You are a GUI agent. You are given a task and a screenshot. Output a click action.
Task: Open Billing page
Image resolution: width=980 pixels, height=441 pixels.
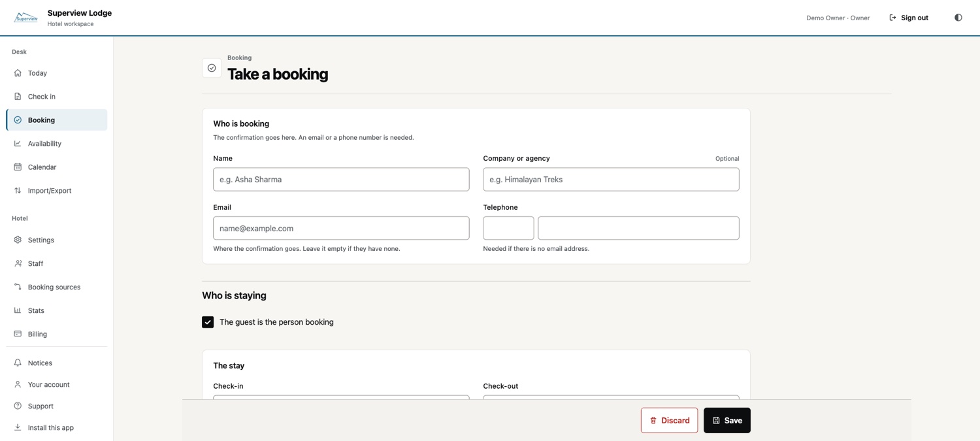pyautogui.click(x=57, y=334)
